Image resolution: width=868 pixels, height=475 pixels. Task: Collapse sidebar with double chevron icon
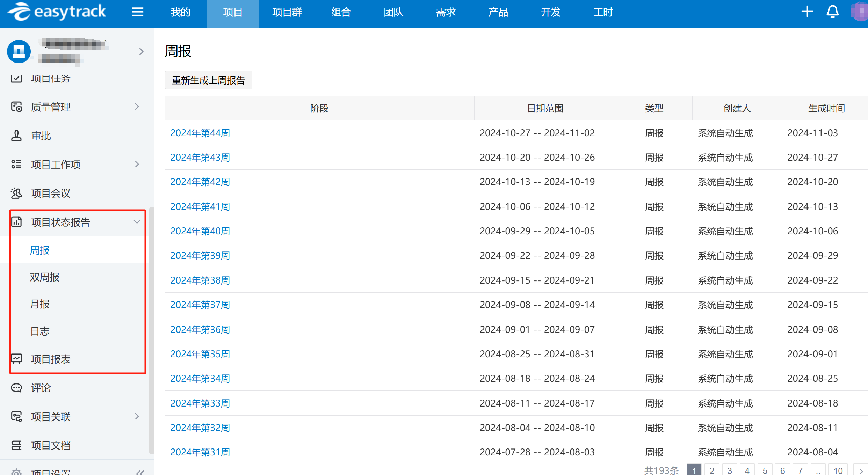click(140, 472)
